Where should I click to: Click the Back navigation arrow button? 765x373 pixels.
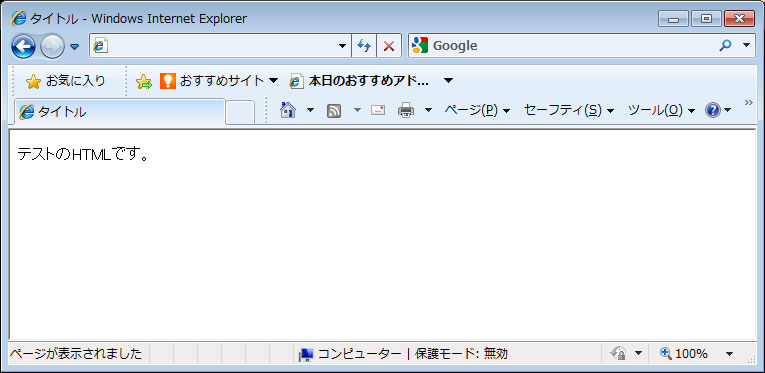pos(23,47)
